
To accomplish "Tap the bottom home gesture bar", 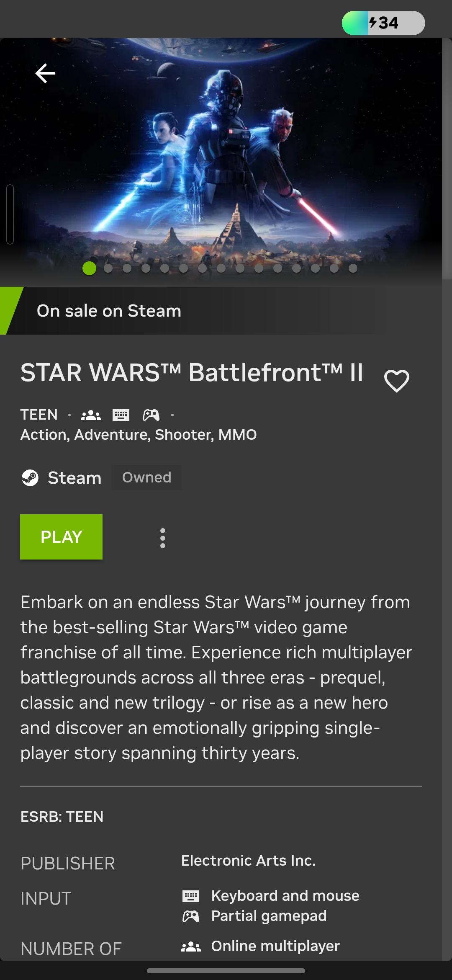I will pos(226,971).
